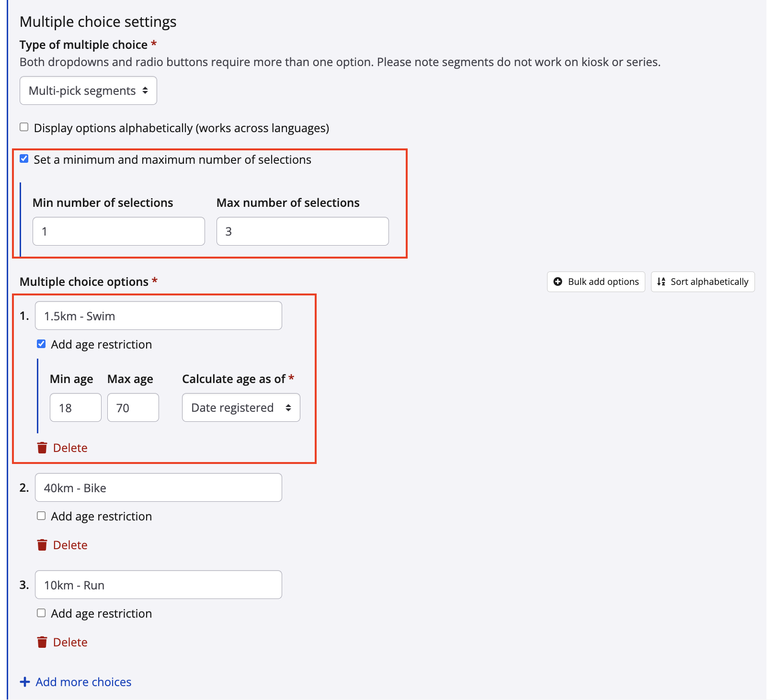This screenshot has width=777, height=700.
Task: Click the plus icon beside Add more choices
Action: pos(25,682)
